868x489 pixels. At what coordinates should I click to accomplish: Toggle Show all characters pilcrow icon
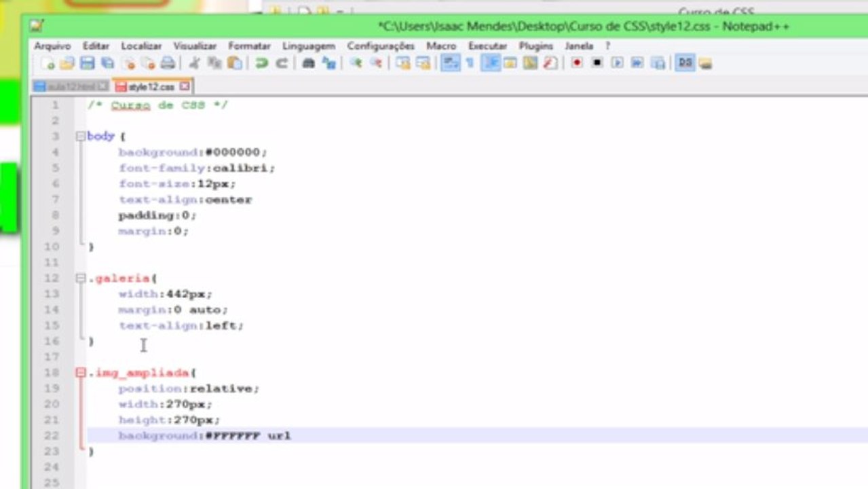pos(469,63)
